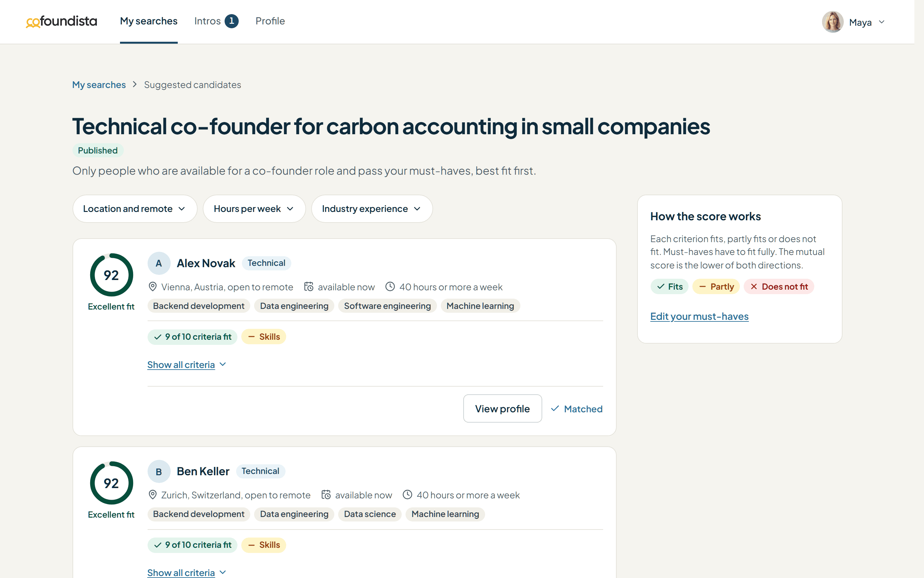Click the Data science skill tag

click(370, 514)
